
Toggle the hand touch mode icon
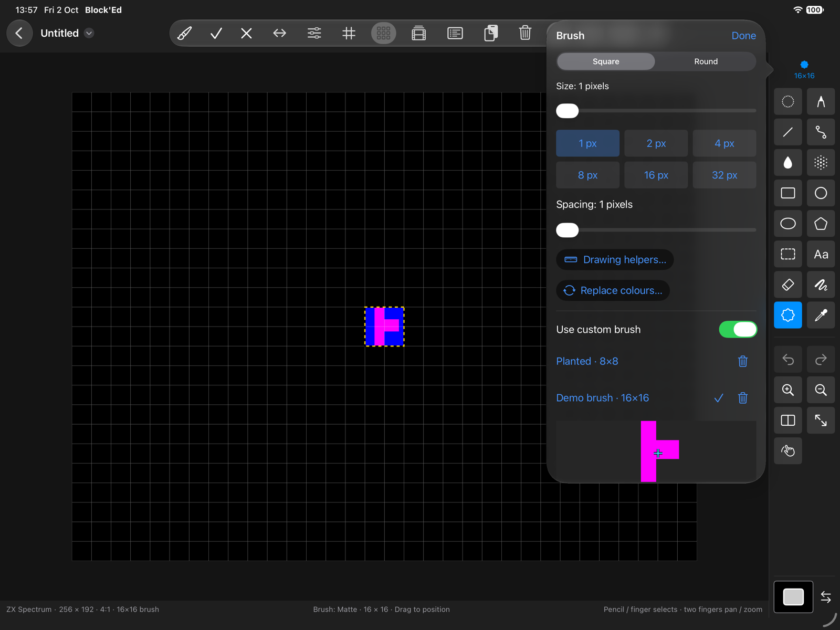pyautogui.click(x=787, y=451)
